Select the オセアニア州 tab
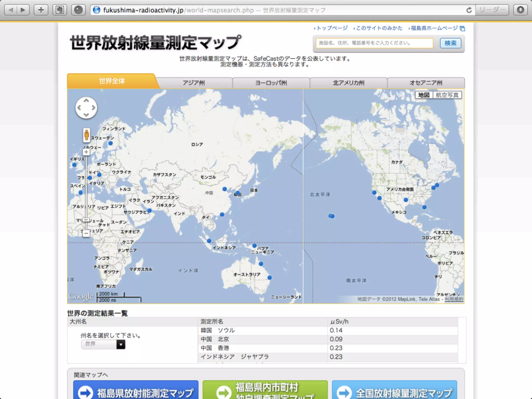The height and width of the screenshot is (399, 532). click(426, 83)
